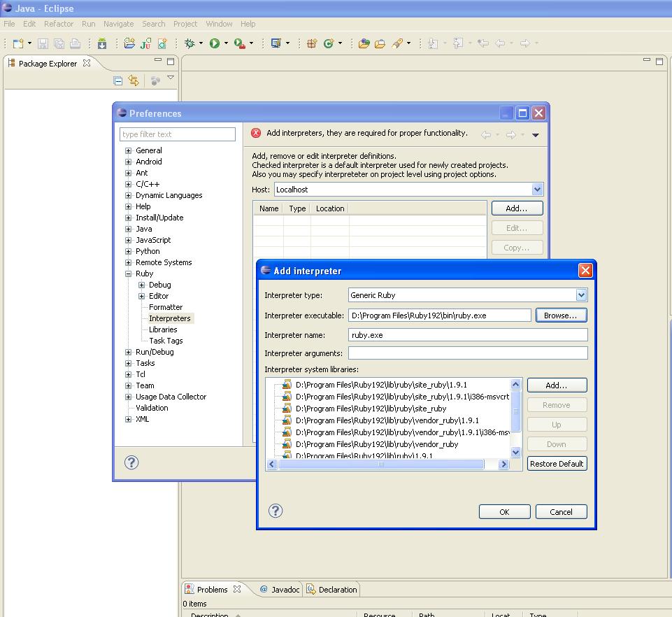Expand the Ruby category in Preferences tree
Screen dimensions: 672x617
click(127, 274)
